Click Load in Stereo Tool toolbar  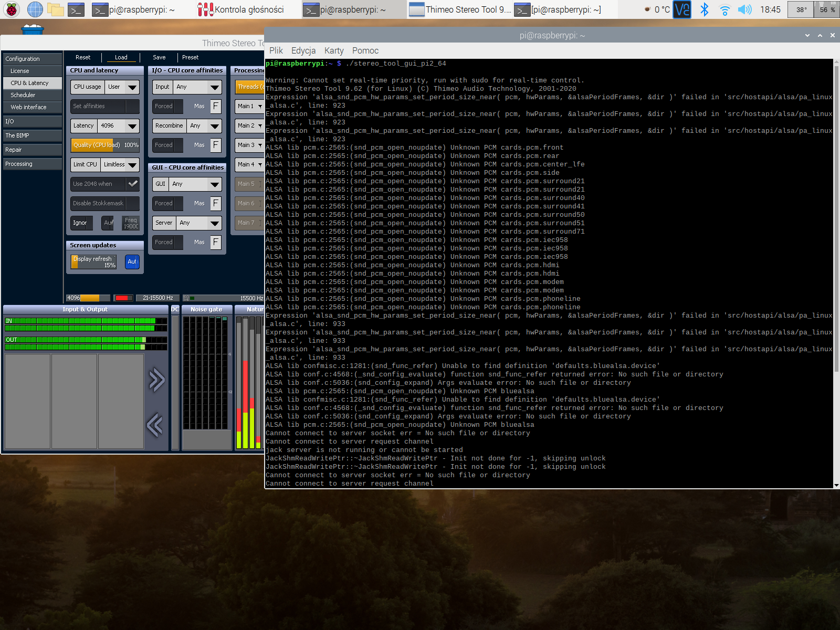(121, 57)
